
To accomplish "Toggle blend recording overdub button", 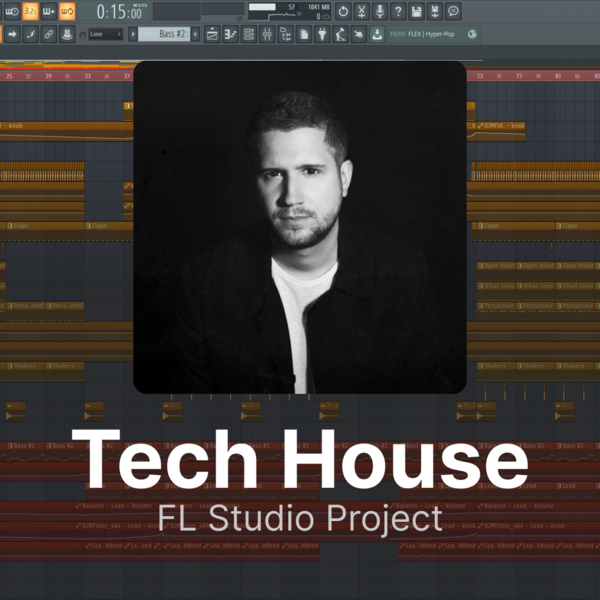I will coord(49,11).
